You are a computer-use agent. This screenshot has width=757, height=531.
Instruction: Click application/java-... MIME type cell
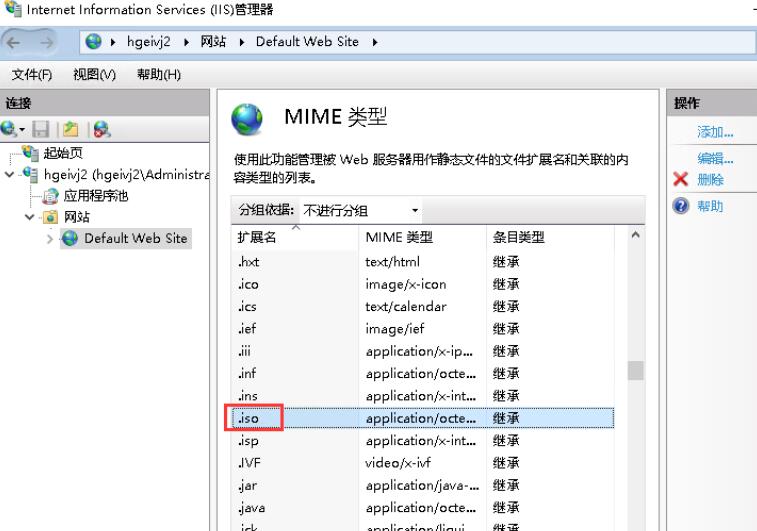[x=422, y=485]
